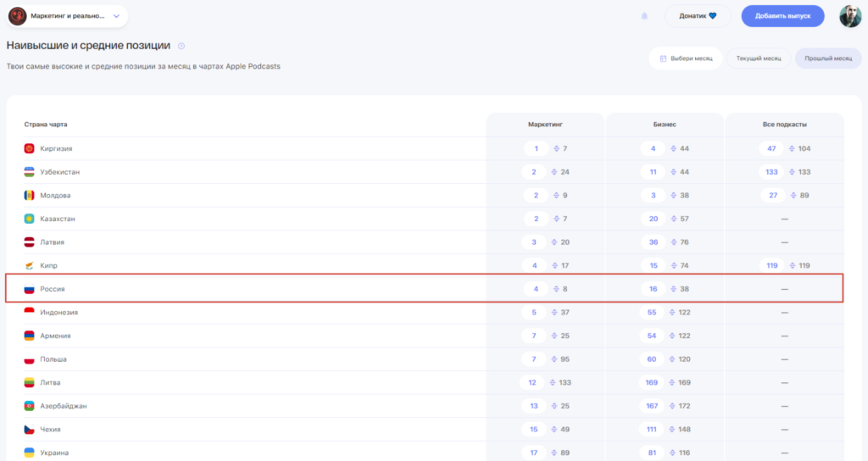Click the info icon next to the heading
This screenshot has height=461, width=868.
pyautogui.click(x=181, y=46)
